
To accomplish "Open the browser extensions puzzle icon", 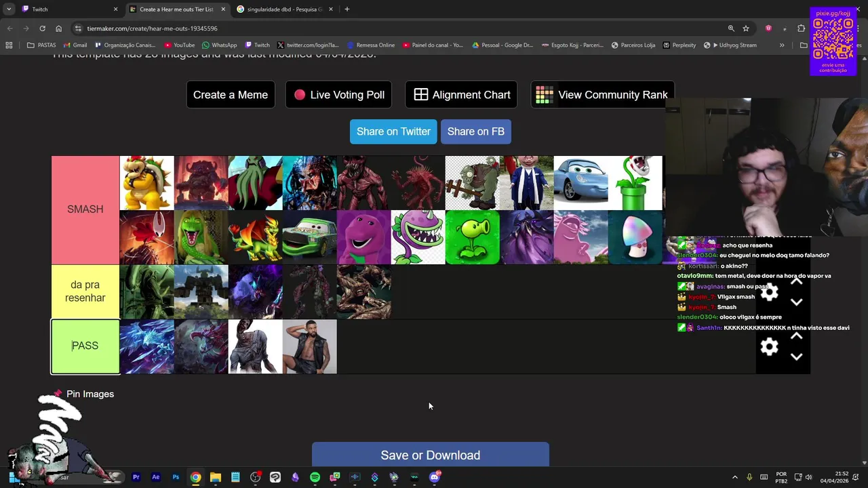I will pyautogui.click(x=802, y=28).
